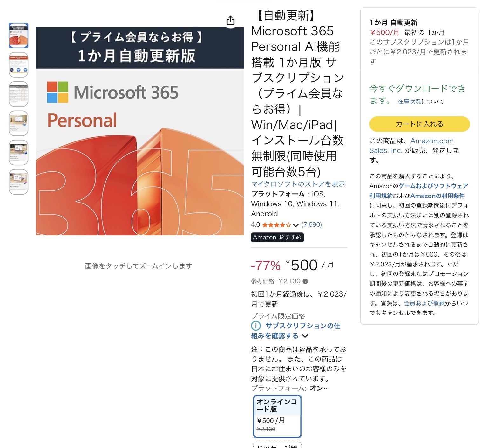The image size is (488, 448).
Task: Open the 在庫状況 link
Action: tap(409, 101)
